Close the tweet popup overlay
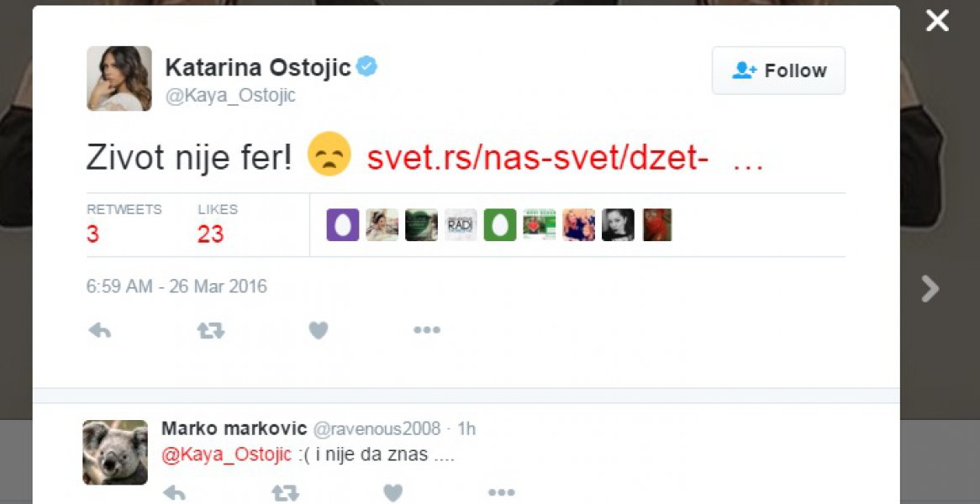This screenshot has height=504, width=980. point(937,21)
